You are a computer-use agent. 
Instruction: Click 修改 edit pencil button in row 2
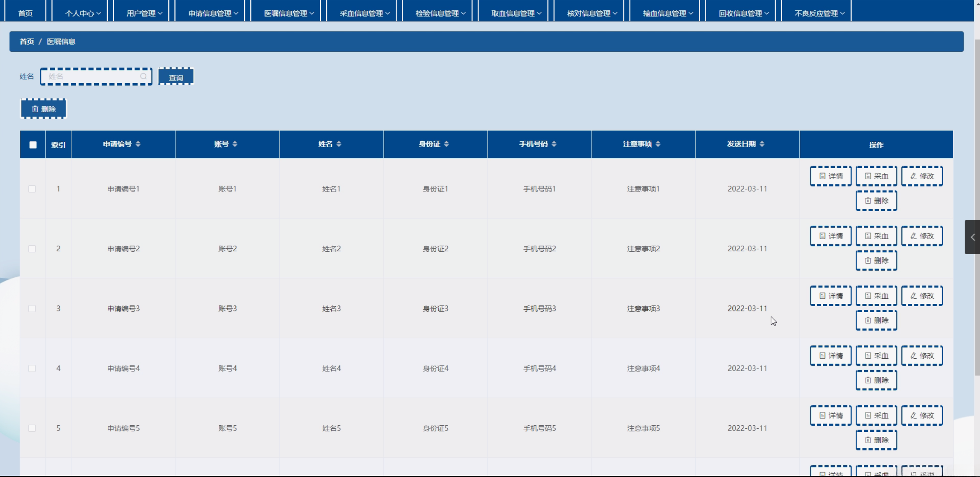click(x=922, y=236)
